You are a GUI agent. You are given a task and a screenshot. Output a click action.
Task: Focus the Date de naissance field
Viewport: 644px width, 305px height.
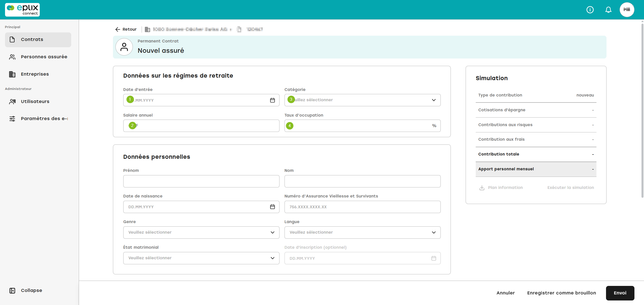201,207
